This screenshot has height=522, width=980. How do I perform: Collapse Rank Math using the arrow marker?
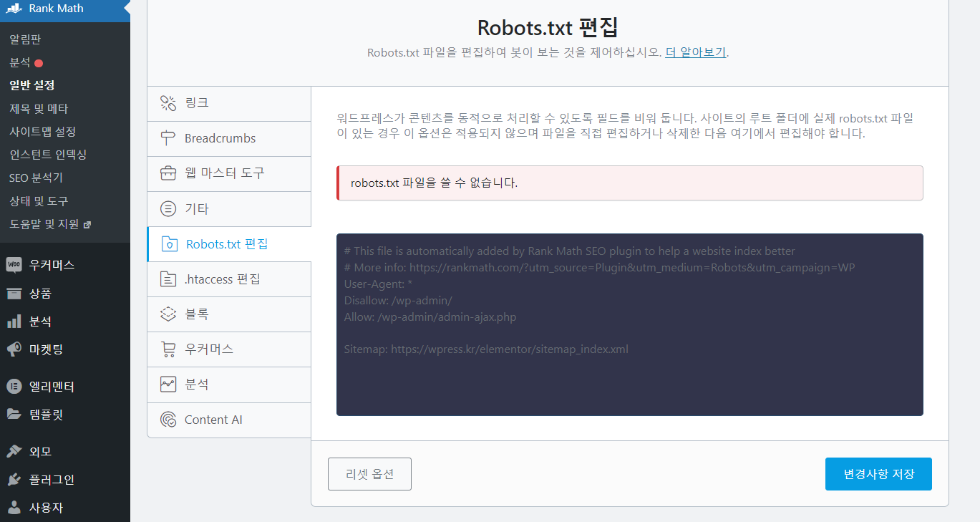[x=126, y=9]
